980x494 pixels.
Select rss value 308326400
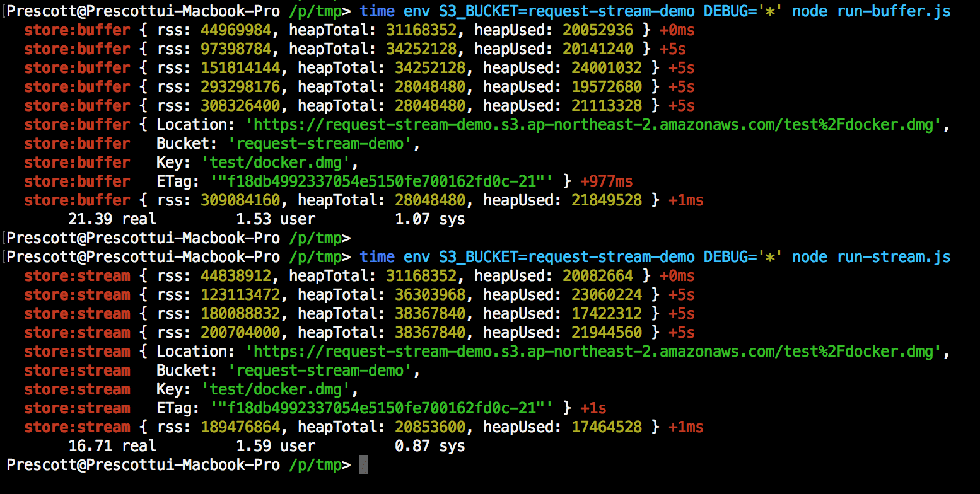[240, 106]
